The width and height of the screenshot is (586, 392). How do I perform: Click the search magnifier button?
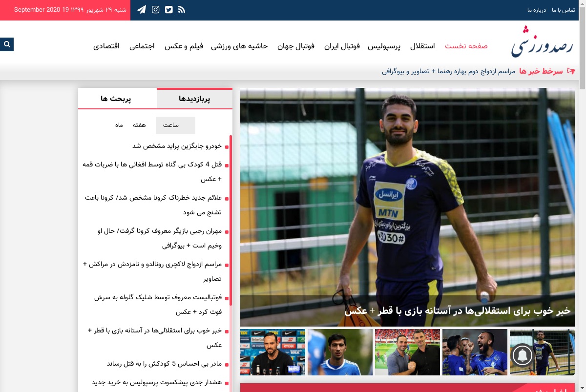point(7,44)
